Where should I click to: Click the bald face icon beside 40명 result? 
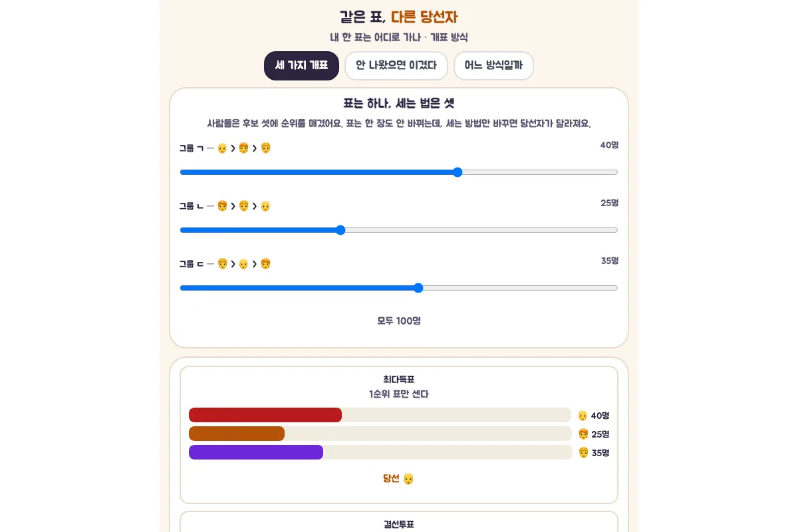tap(583, 416)
